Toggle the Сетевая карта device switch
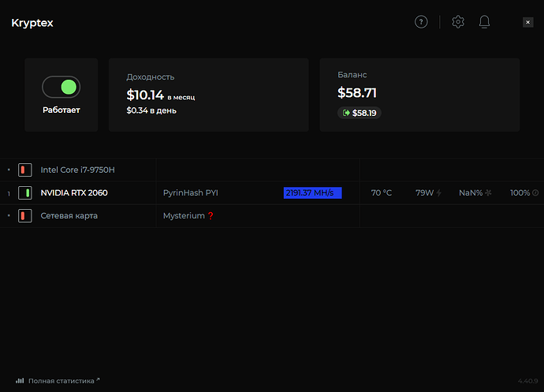This screenshot has width=544, height=392. coord(25,215)
